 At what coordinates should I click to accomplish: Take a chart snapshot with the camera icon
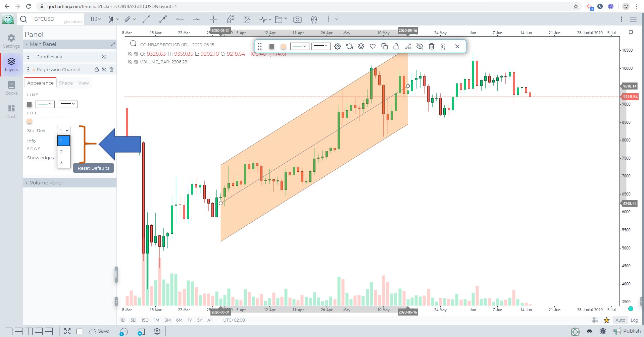click(297, 19)
